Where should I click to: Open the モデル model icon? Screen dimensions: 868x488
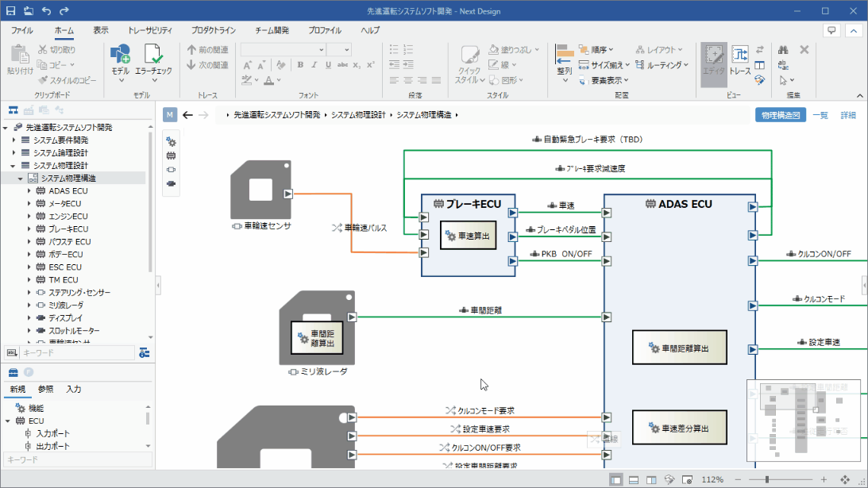tap(120, 54)
